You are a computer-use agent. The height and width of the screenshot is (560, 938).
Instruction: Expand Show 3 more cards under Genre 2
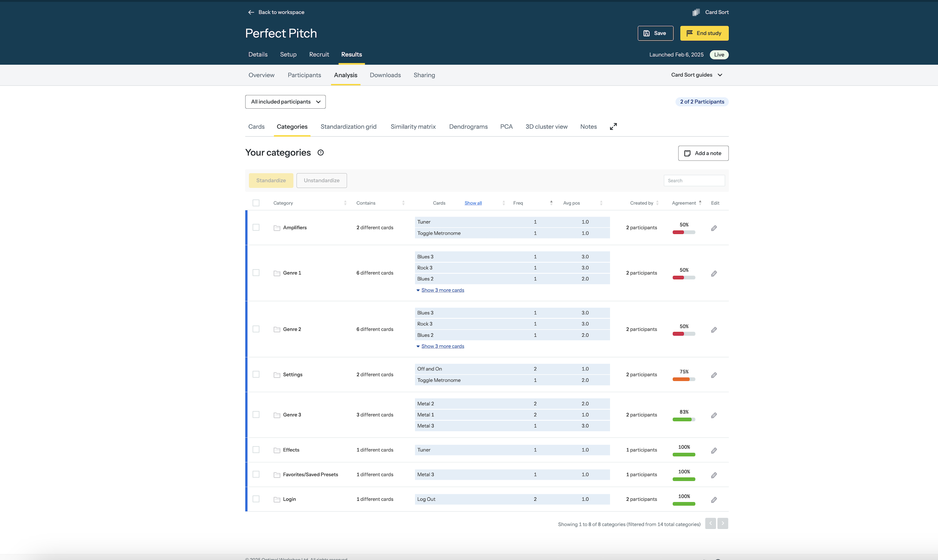coord(443,346)
